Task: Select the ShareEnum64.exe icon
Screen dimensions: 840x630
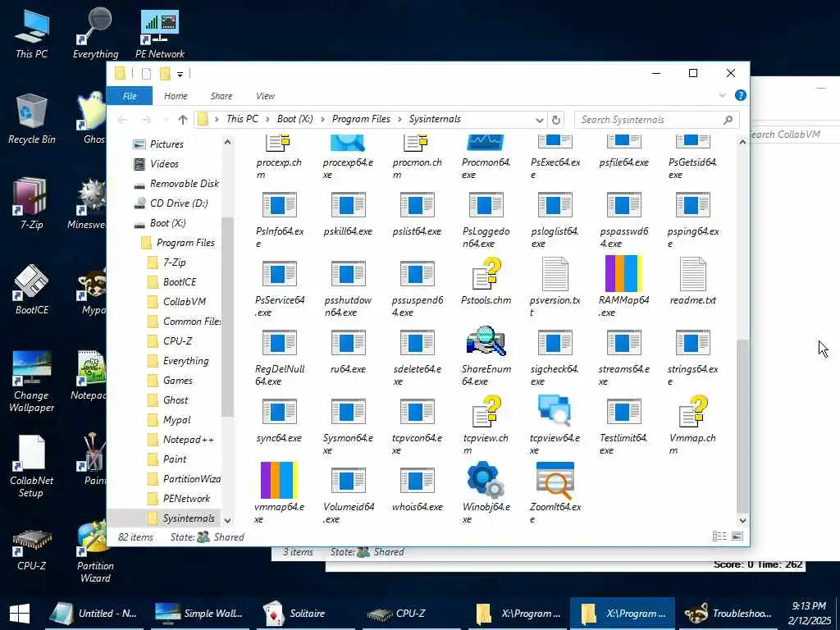Action: click(486, 342)
